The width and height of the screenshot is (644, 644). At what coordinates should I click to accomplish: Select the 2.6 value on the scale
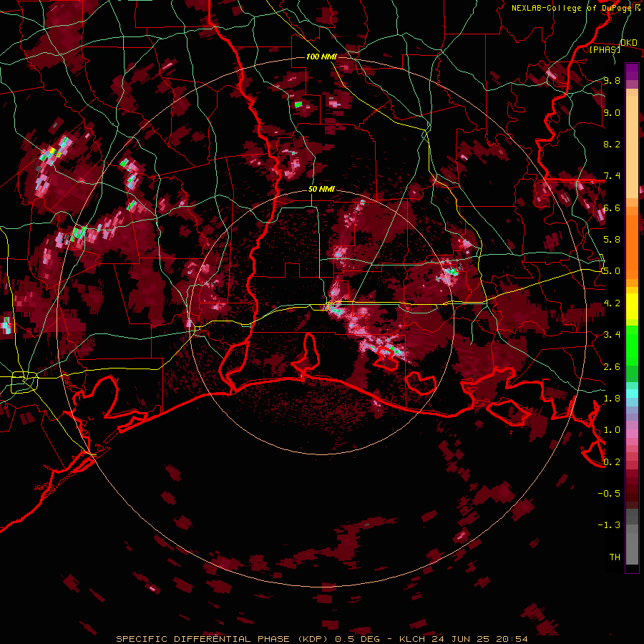tap(612, 367)
